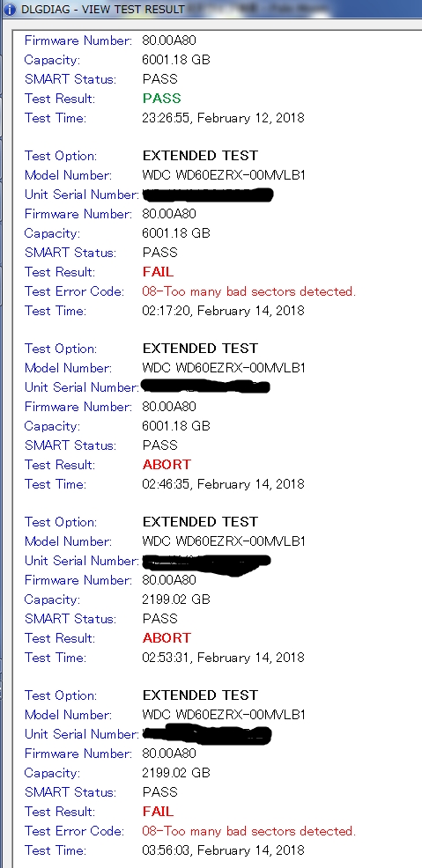Click the DLGDIAG - VIEW TEST RESULT title
Screen dimensions: 422x868
(x=103, y=9)
